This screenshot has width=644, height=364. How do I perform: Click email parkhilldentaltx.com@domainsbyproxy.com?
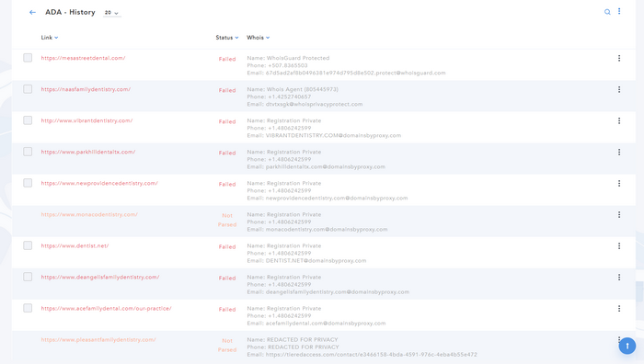pos(326,166)
